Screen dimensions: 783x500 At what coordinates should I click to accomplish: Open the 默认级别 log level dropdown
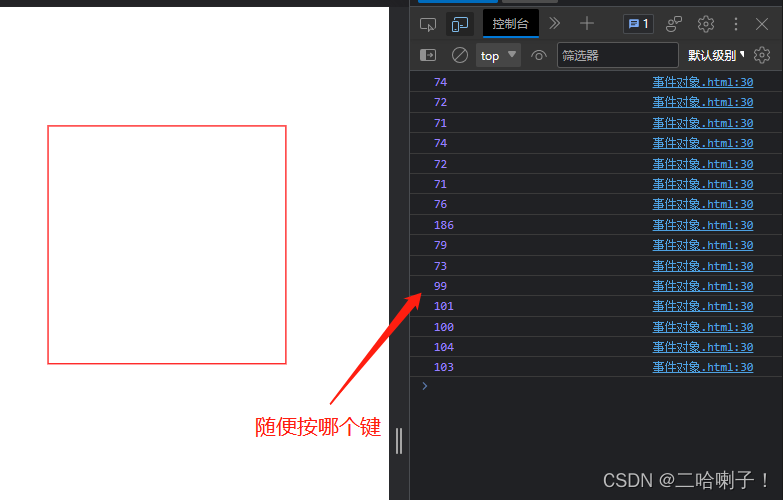coord(716,55)
